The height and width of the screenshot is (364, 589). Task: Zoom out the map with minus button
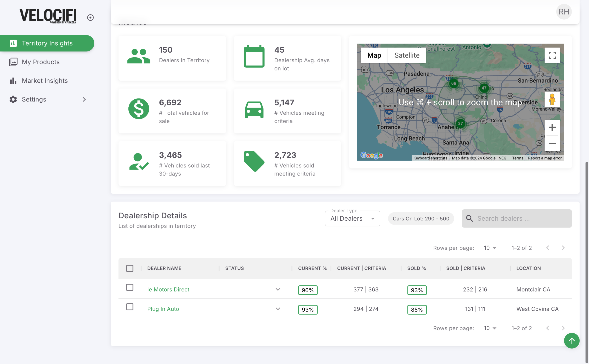(552, 144)
